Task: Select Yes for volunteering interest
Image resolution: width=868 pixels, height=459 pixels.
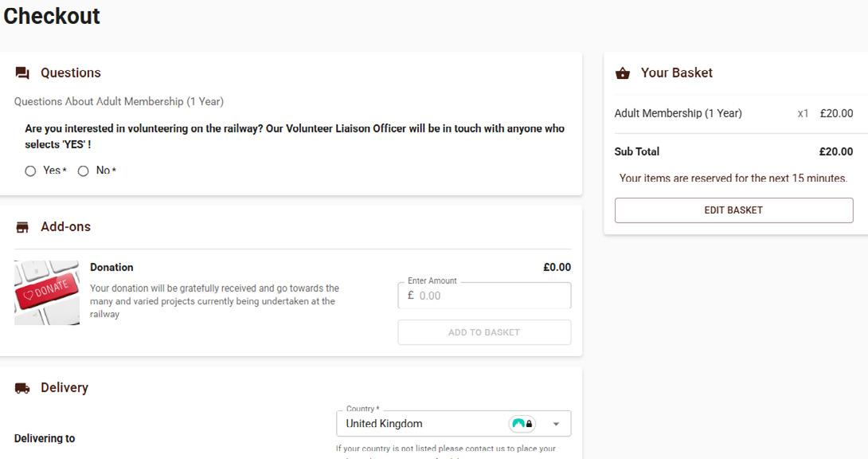Action: (x=30, y=171)
